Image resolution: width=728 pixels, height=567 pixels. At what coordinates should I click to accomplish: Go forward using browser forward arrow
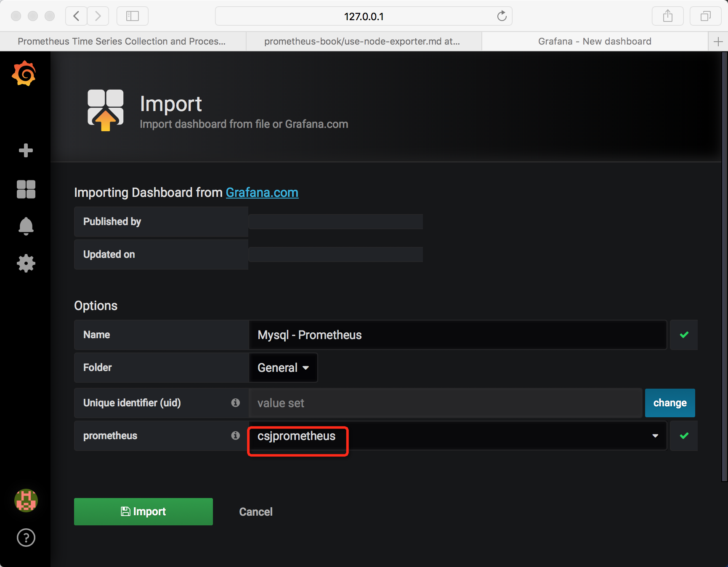[98, 16]
